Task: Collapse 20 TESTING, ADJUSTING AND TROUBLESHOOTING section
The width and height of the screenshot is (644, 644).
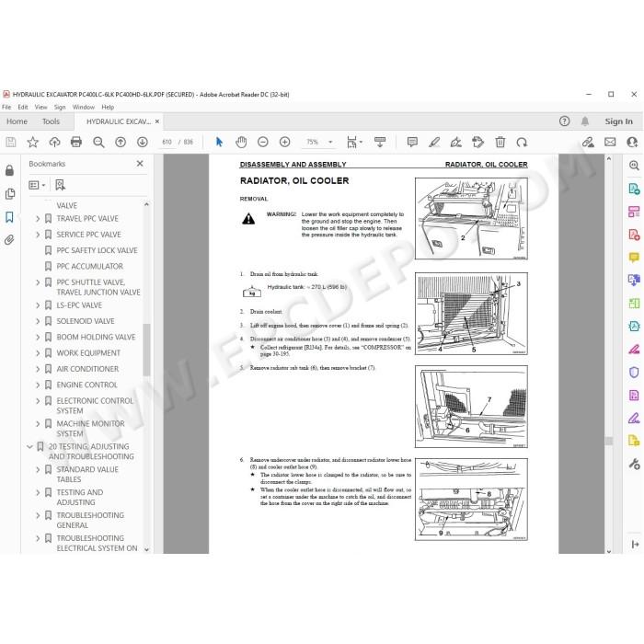Action: click(x=29, y=446)
